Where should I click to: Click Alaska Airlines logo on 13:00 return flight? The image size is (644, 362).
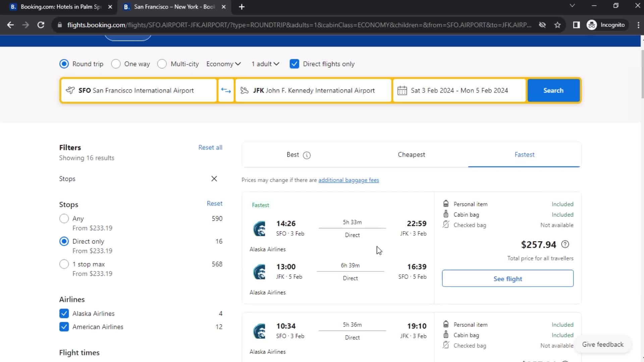[259, 272]
